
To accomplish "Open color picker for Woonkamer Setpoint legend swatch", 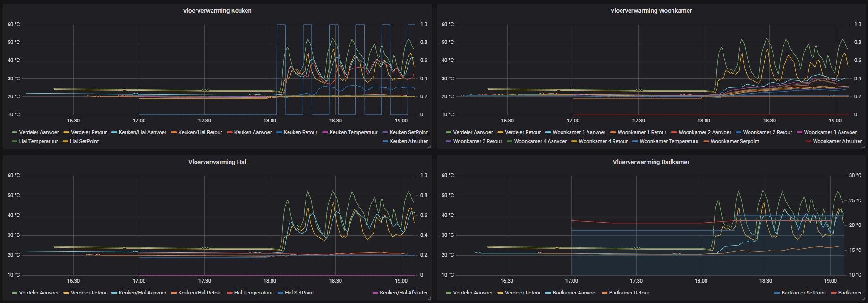I will [706, 142].
